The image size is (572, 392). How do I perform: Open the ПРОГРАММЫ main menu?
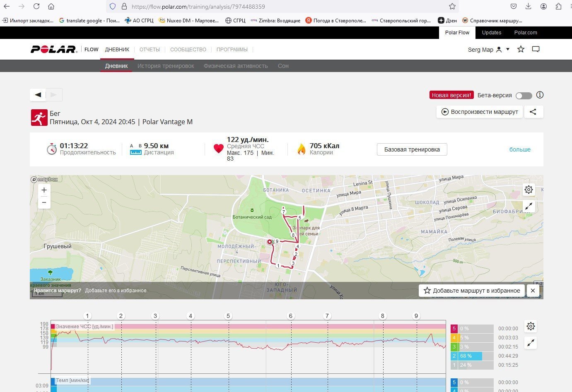click(232, 49)
